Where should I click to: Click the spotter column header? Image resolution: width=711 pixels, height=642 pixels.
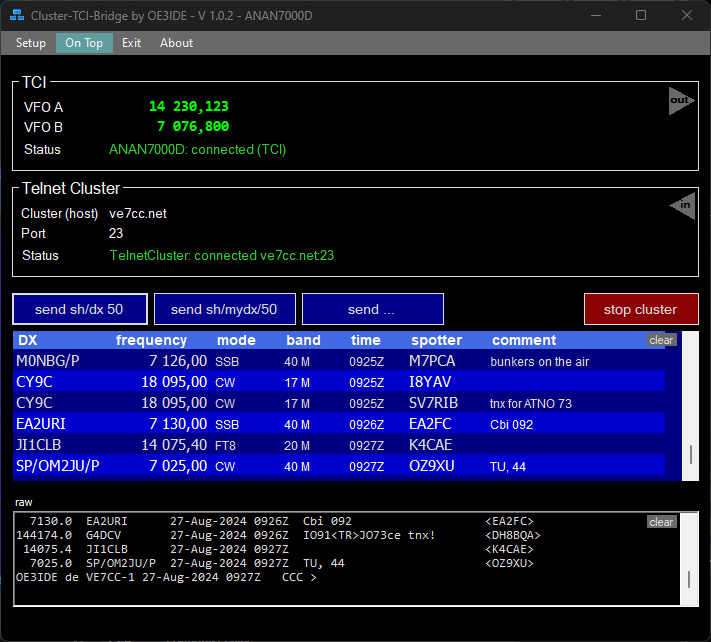436,340
